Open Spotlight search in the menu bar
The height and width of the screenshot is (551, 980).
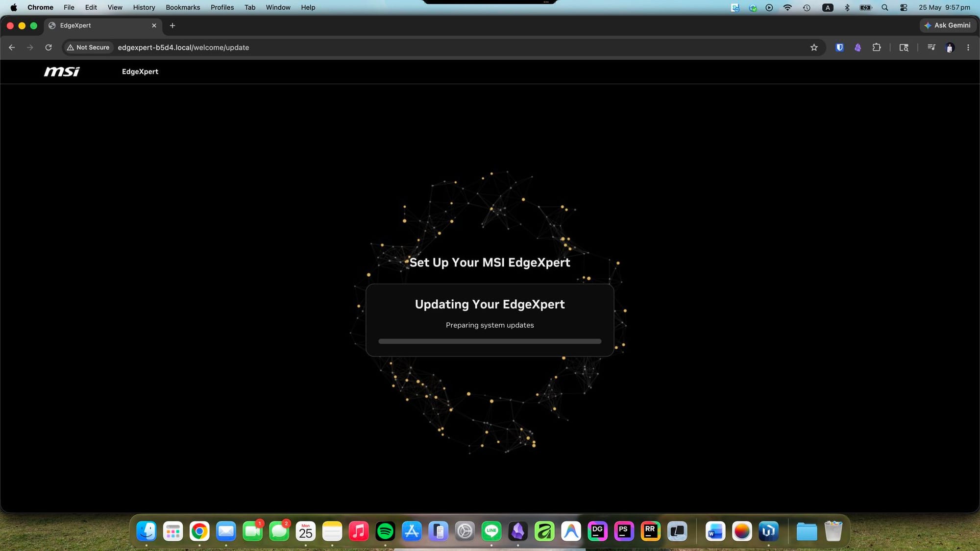(x=884, y=7)
